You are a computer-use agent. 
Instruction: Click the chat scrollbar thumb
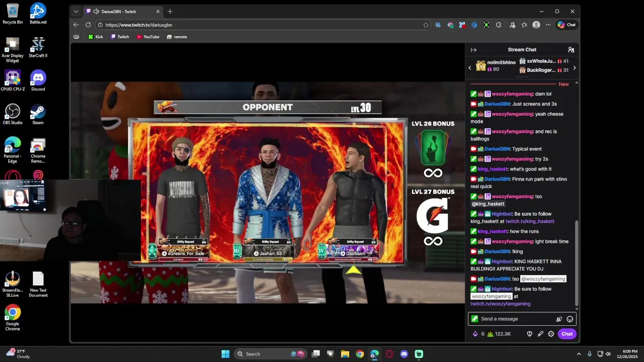click(577, 263)
